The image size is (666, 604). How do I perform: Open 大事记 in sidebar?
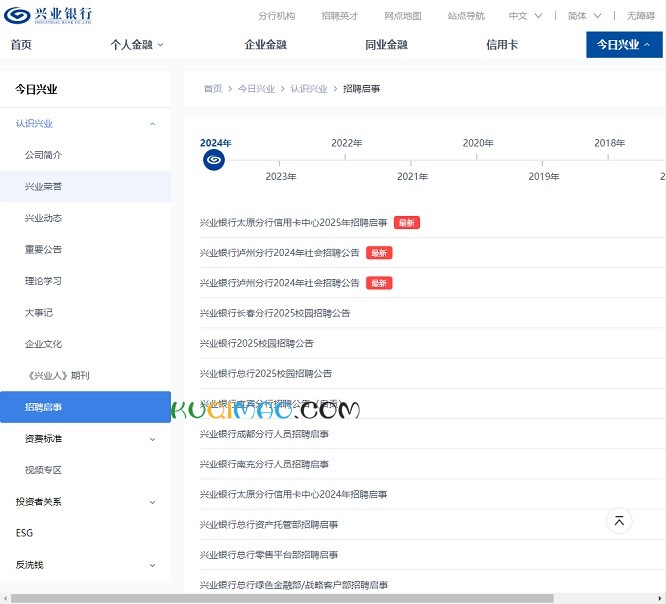(x=39, y=313)
